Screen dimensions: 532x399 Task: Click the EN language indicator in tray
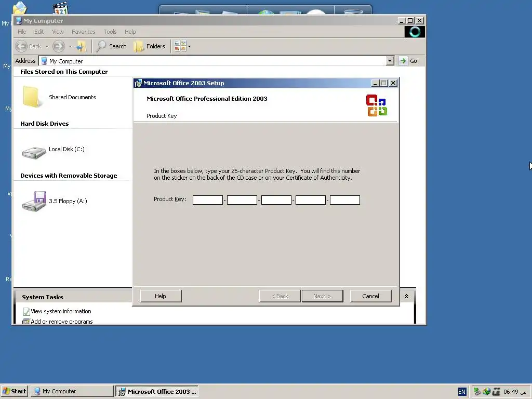click(462, 392)
